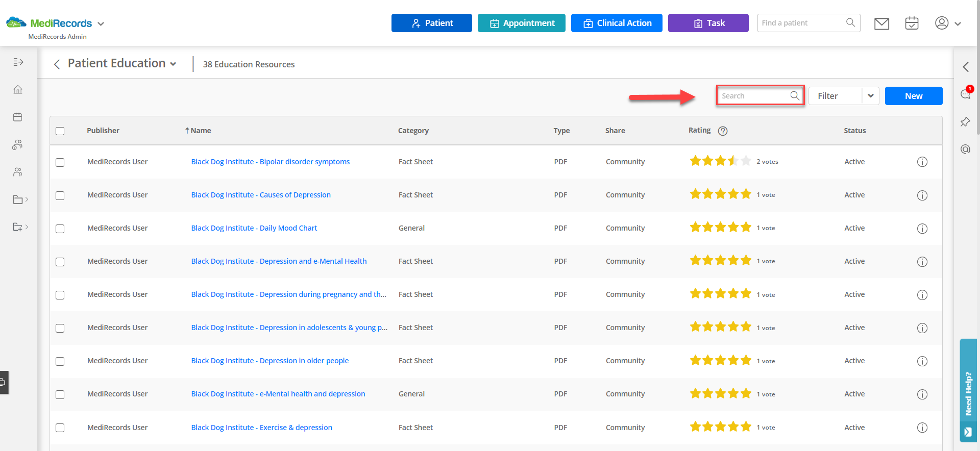Show info for Depression in older people row
Viewport: 980px width, 451px height.
(x=922, y=361)
